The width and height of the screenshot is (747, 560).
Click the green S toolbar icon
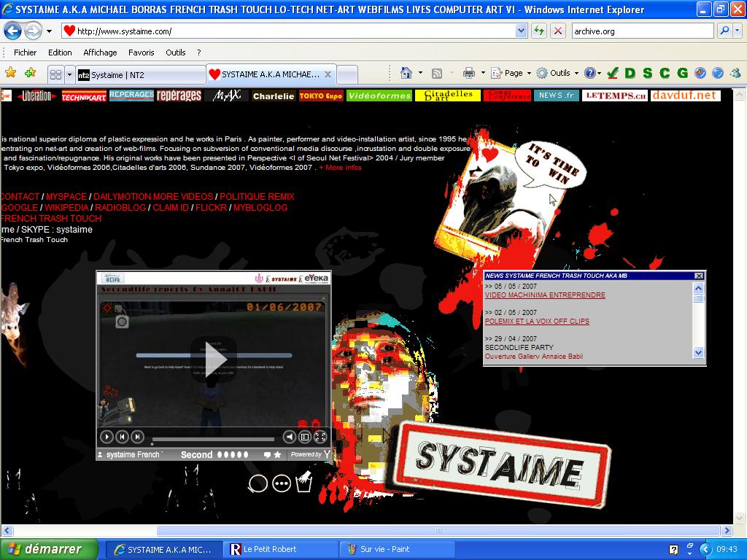(648, 73)
